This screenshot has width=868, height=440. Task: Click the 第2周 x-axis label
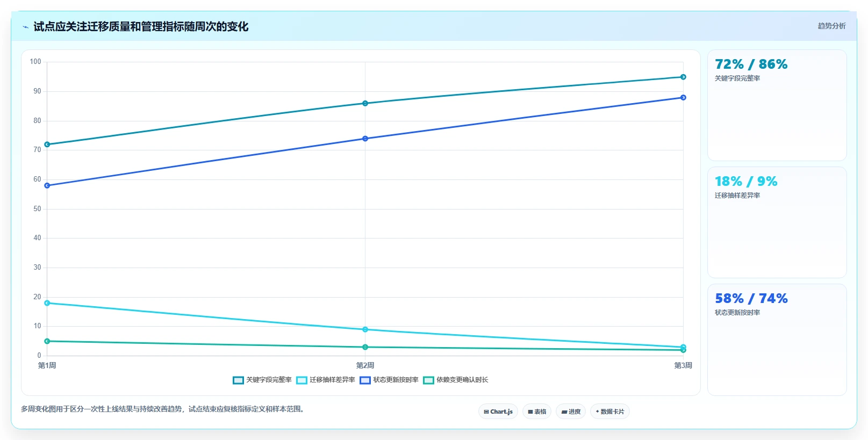(x=365, y=365)
